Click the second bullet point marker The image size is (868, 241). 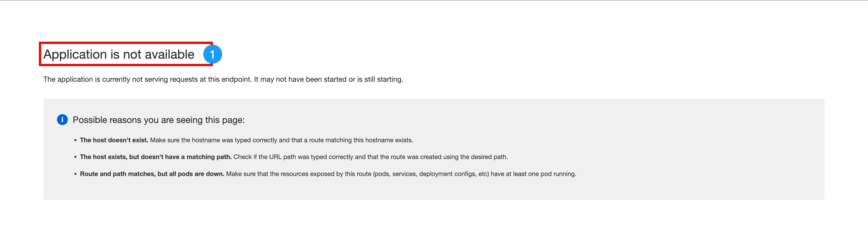click(x=75, y=157)
